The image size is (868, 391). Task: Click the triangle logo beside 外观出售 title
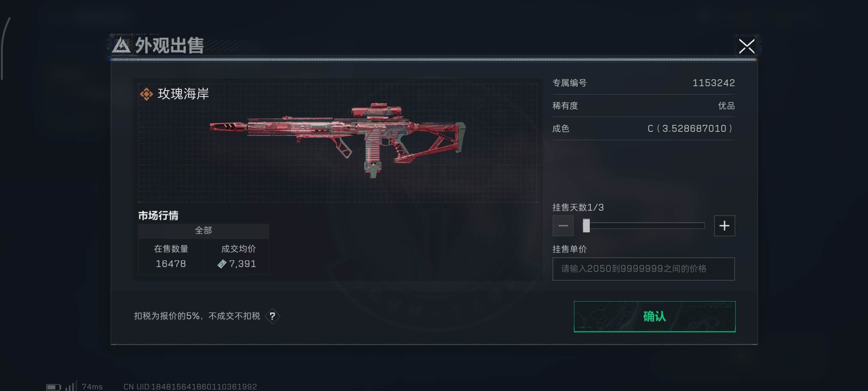121,46
